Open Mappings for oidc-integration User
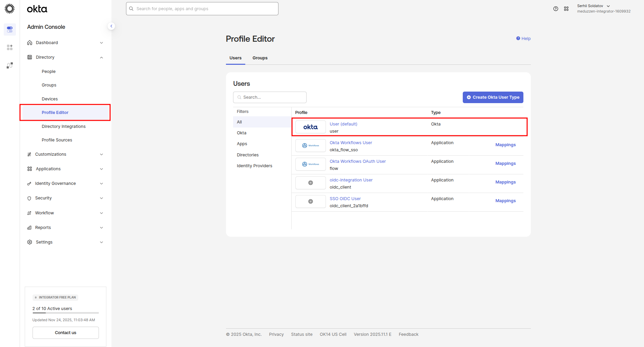This screenshot has width=644, height=347. pos(505,182)
